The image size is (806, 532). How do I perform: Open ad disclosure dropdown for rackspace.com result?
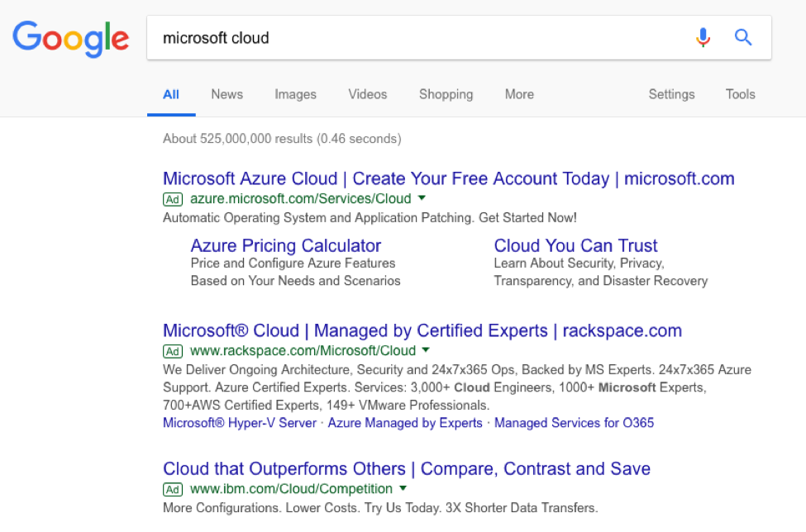426,350
